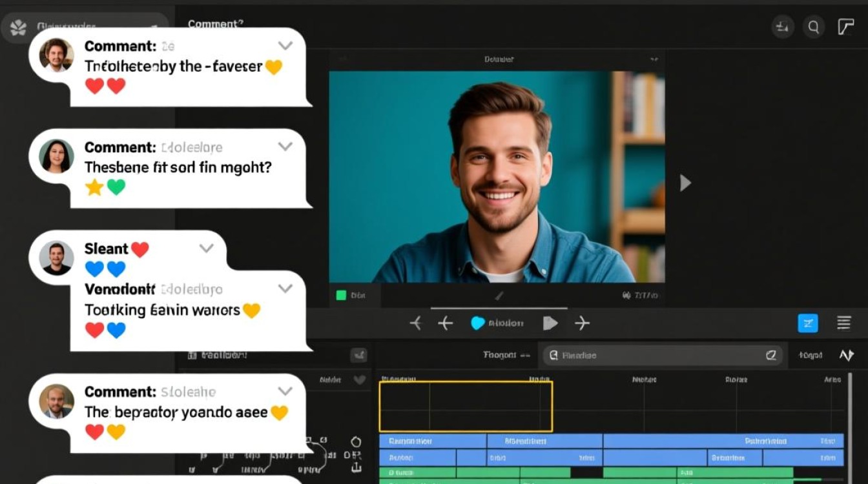Viewport: 868px width, 484px height.
Task: Click the waveform icon right of timeline search
Action: tap(846, 356)
